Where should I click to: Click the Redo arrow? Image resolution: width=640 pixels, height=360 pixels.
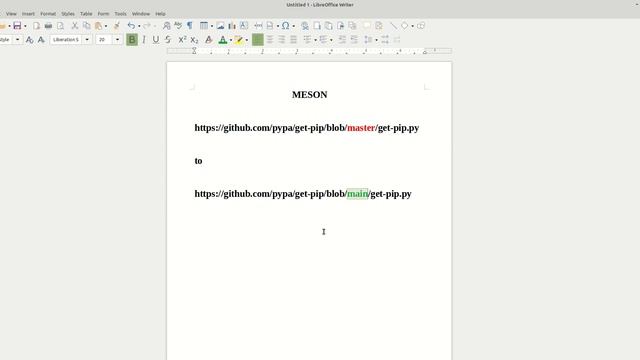click(147, 26)
